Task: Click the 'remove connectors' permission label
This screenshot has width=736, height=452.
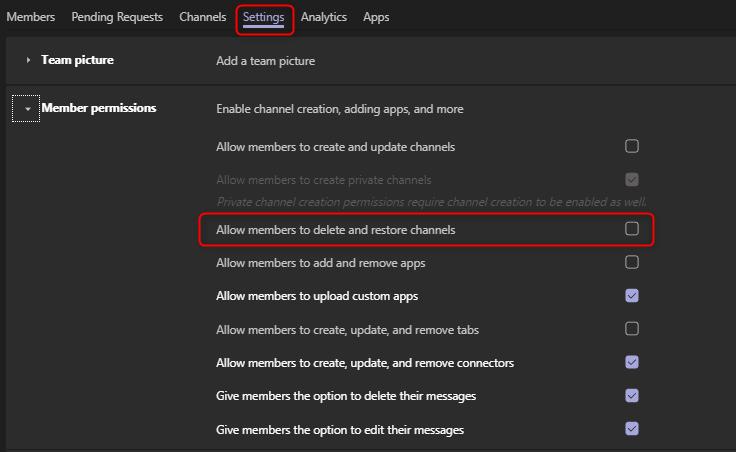Action: click(365, 363)
